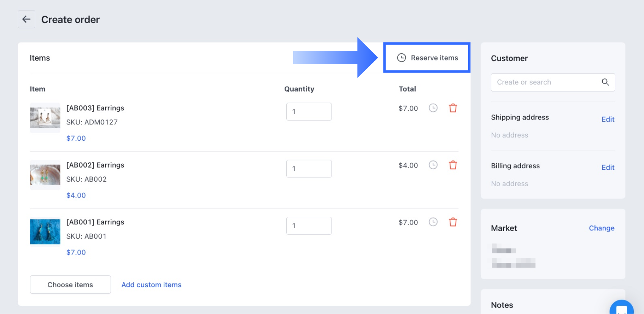The image size is (644, 314).
Task: Edit the shipping address
Action: tap(608, 119)
